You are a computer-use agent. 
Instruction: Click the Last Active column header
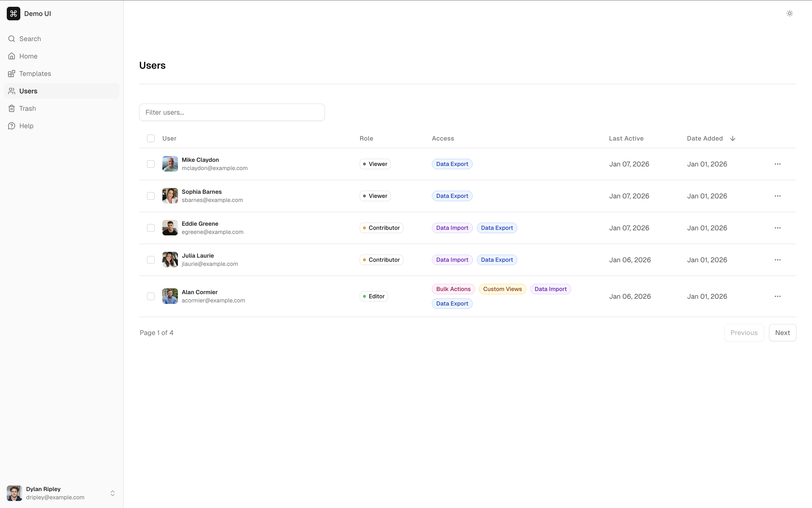pos(626,138)
